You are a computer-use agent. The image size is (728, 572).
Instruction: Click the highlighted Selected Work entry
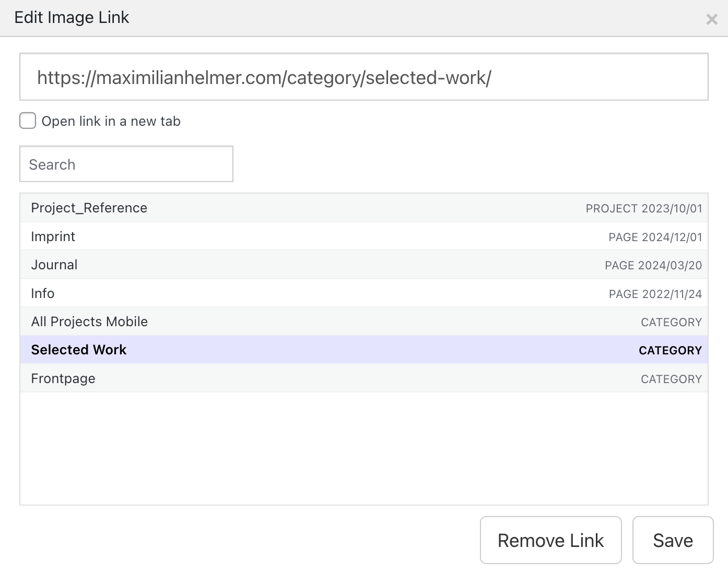pos(79,350)
